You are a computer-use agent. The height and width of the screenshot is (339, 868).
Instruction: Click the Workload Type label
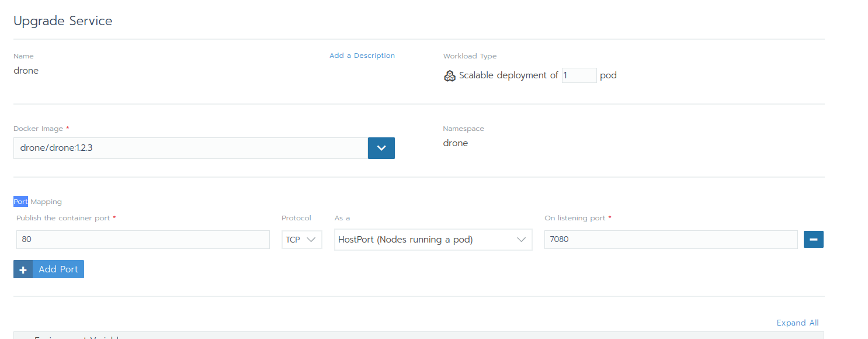coord(470,56)
